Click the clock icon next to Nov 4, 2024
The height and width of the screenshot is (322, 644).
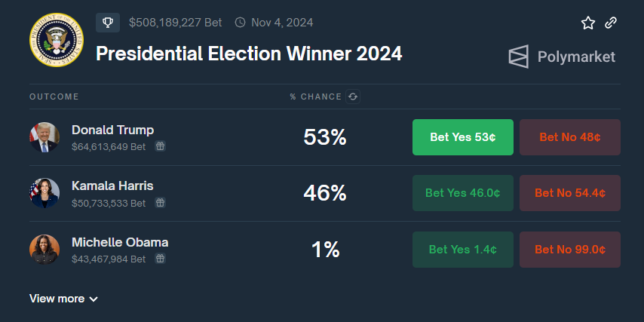(x=241, y=23)
